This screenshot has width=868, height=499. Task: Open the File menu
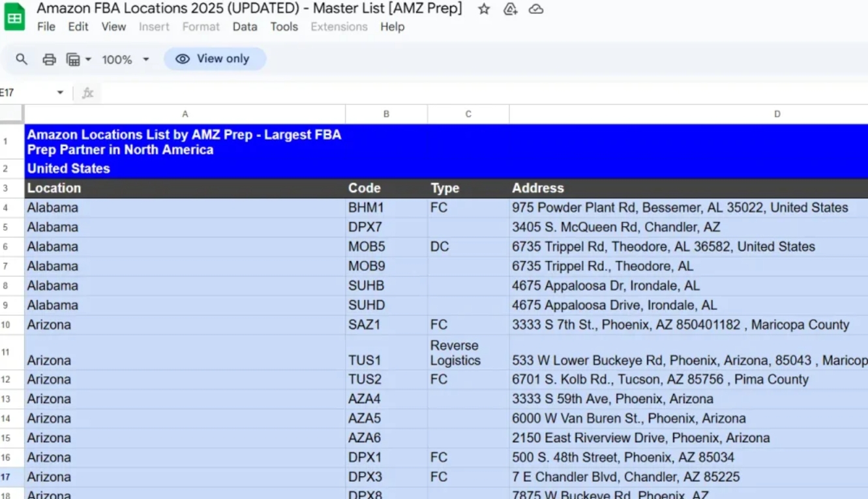(46, 27)
